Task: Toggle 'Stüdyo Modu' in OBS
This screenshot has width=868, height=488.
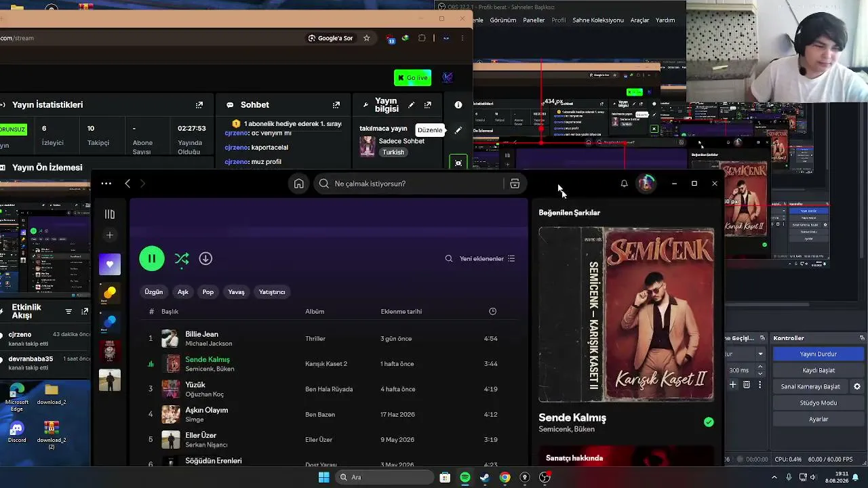Action: coord(818,403)
